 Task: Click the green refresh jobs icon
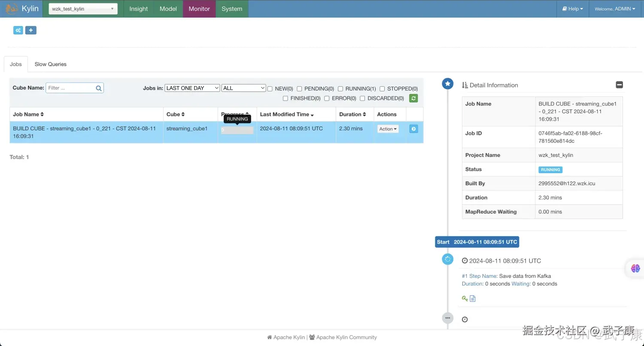click(413, 98)
